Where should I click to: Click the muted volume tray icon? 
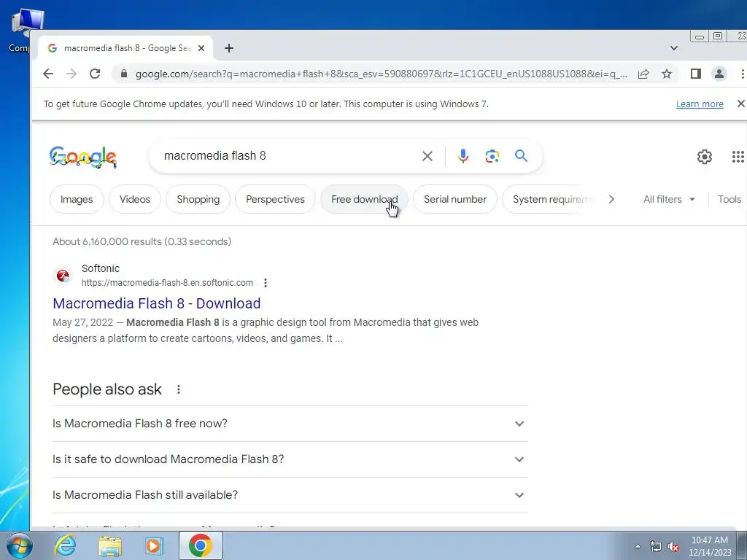[673, 546]
